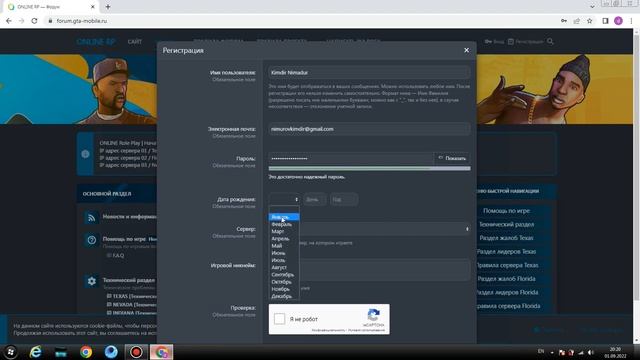Click the ONLINE RP forum logo
640x360 pixels.
tap(96, 42)
